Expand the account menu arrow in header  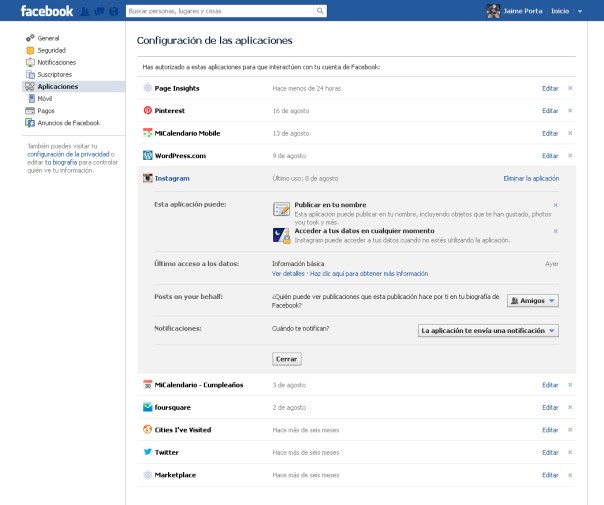(x=580, y=12)
